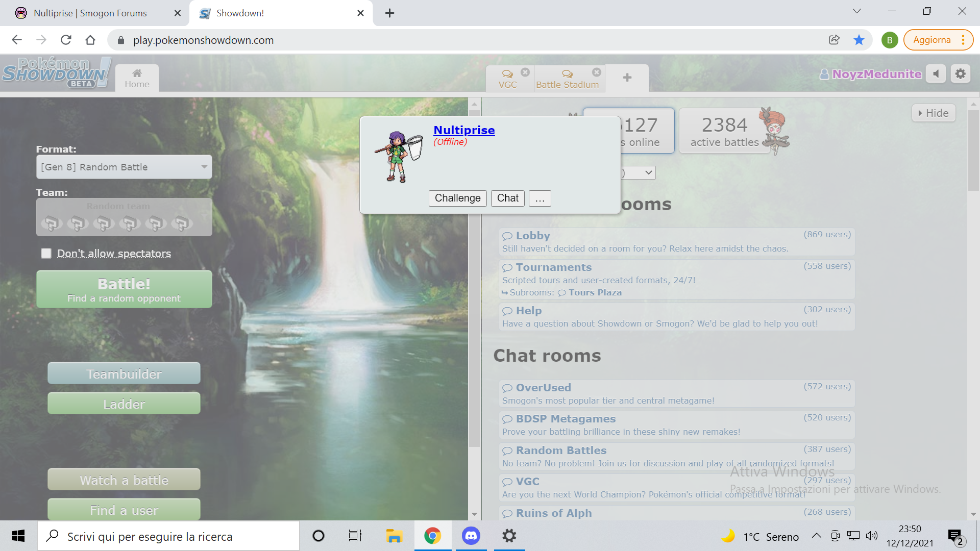Open Showdown settings via the gear icon
980x551 pixels.
[960, 73]
